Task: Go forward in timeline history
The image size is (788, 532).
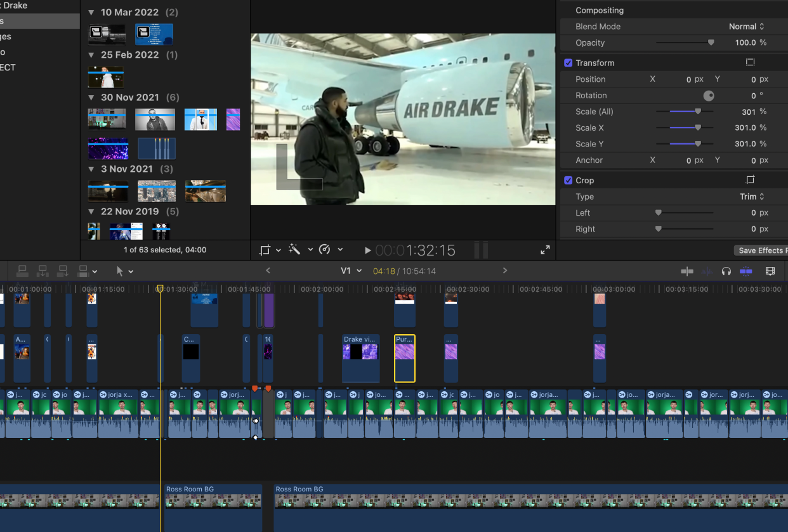Action: click(x=505, y=271)
